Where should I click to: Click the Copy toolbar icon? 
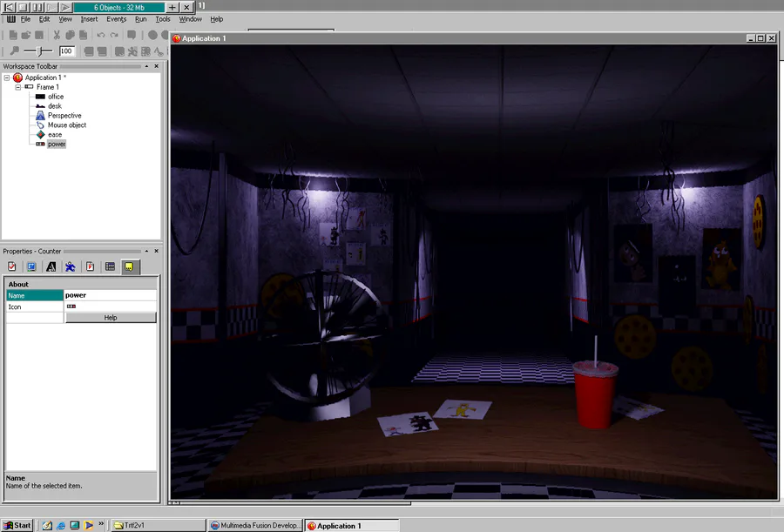tap(70, 35)
